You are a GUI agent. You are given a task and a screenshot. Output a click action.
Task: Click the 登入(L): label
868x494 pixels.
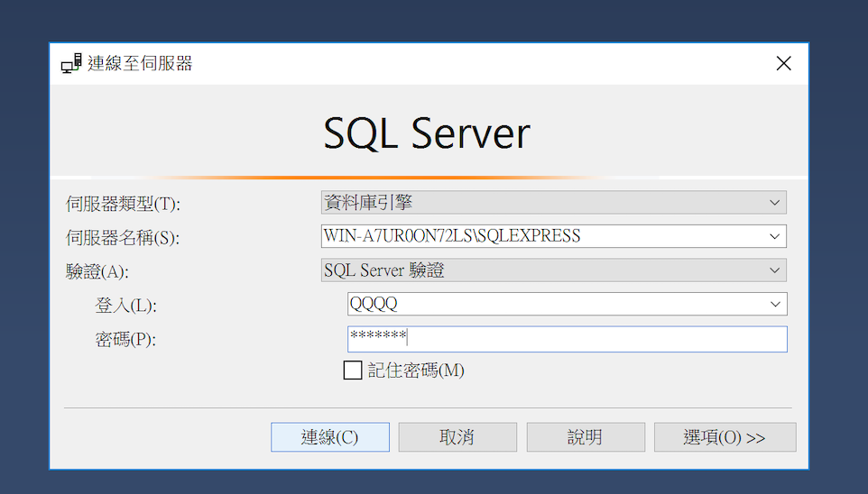coord(125,305)
